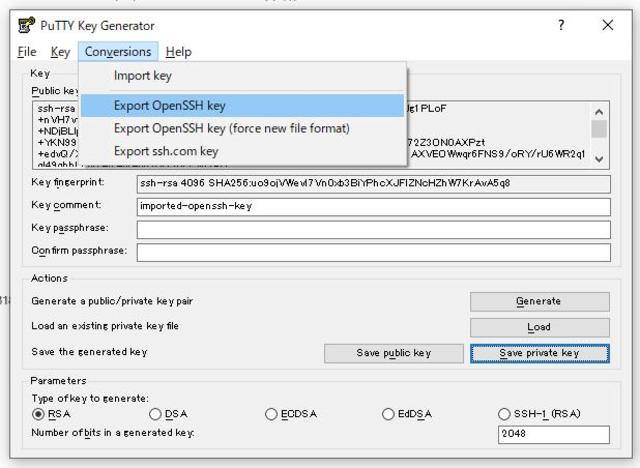The width and height of the screenshot is (640, 468).
Task: Close the PuTTY Key Generator window
Action: [608, 25]
